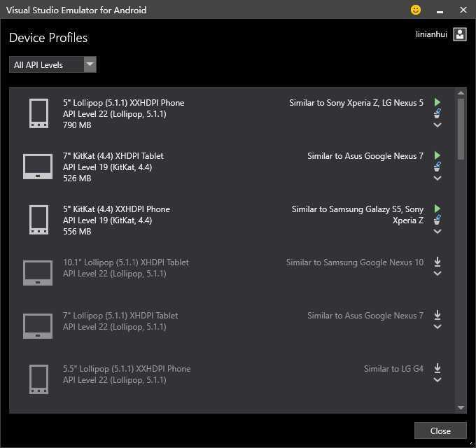476x448 pixels.
Task: Click the device list scrollbar thumb
Action: [x=461, y=129]
